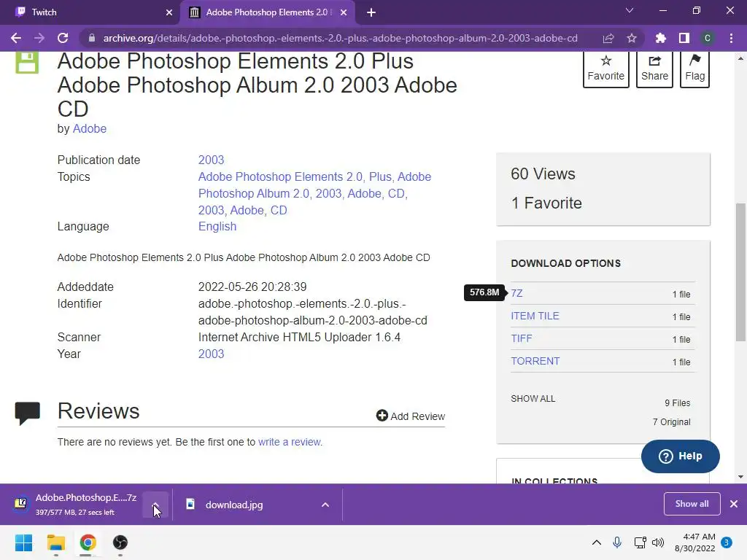Select the ITEM TILE download option
Screen dimensions: 747x560
tap(535, 316)
